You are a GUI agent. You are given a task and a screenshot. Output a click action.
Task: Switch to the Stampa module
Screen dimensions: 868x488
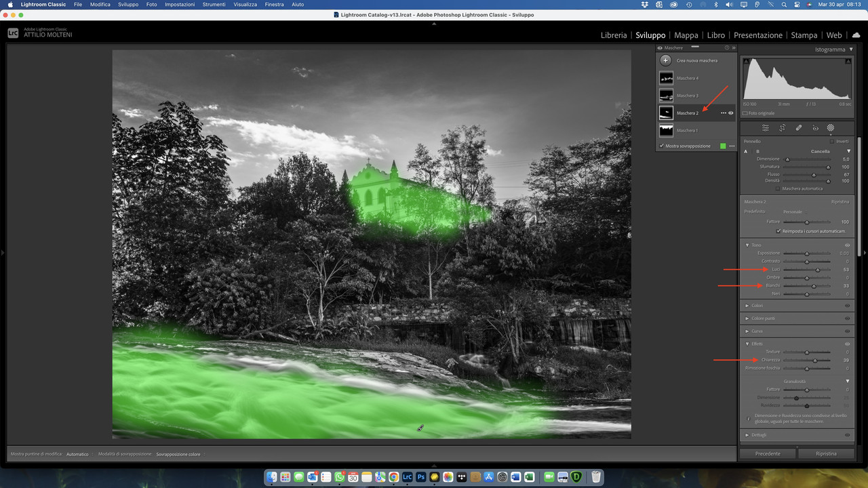pos(804,35)
